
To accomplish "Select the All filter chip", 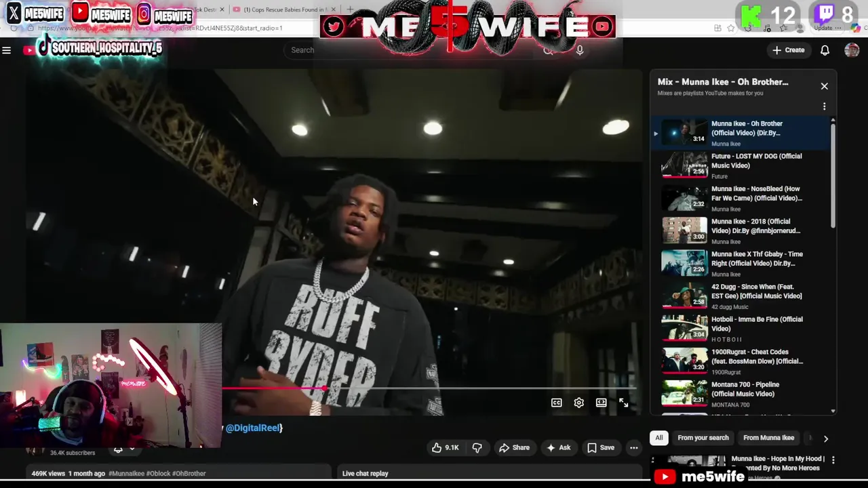I will [658, 438].
